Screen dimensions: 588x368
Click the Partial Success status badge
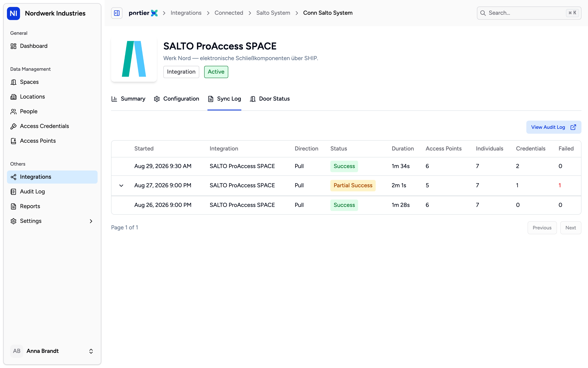(x=353, y=185)
